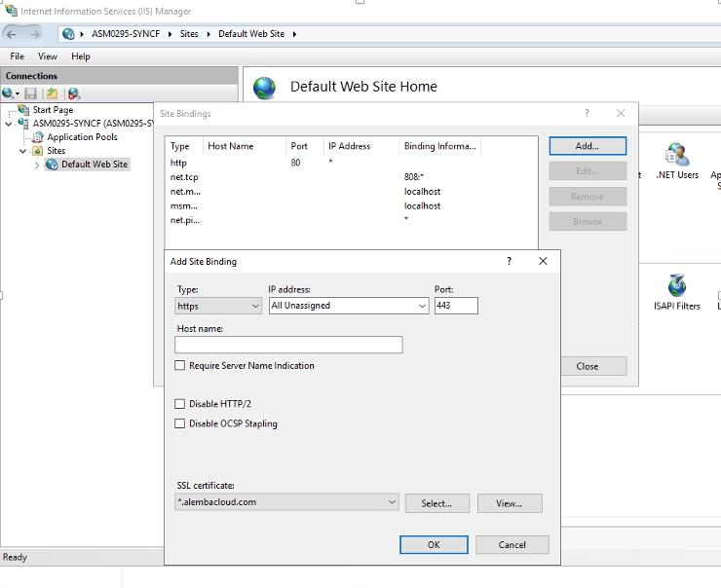This screenshot has height=588, width=721.
Task: Click the Application Pools tree icon
Action: coord(39,137)
